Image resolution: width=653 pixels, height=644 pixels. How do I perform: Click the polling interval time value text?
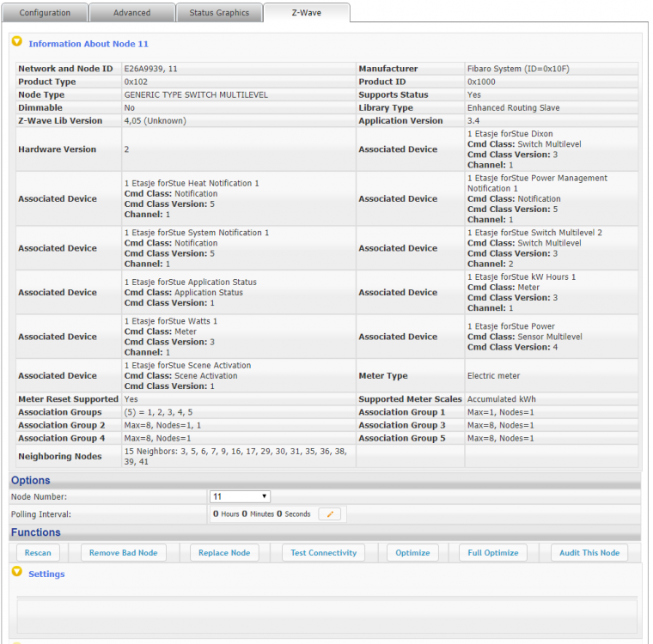(x=261, y=513)
